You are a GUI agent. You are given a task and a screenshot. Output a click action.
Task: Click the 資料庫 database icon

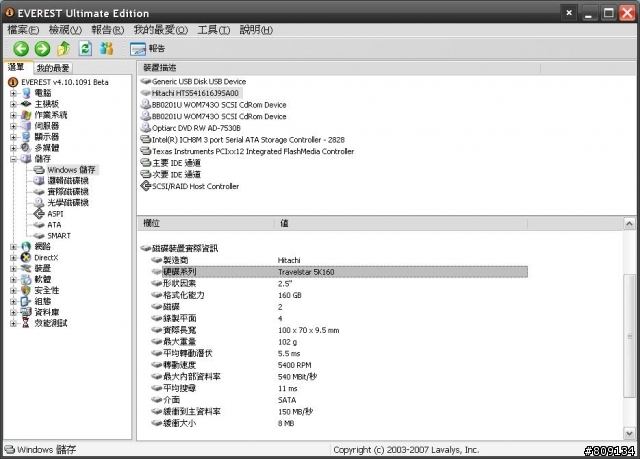pos(26,312)
